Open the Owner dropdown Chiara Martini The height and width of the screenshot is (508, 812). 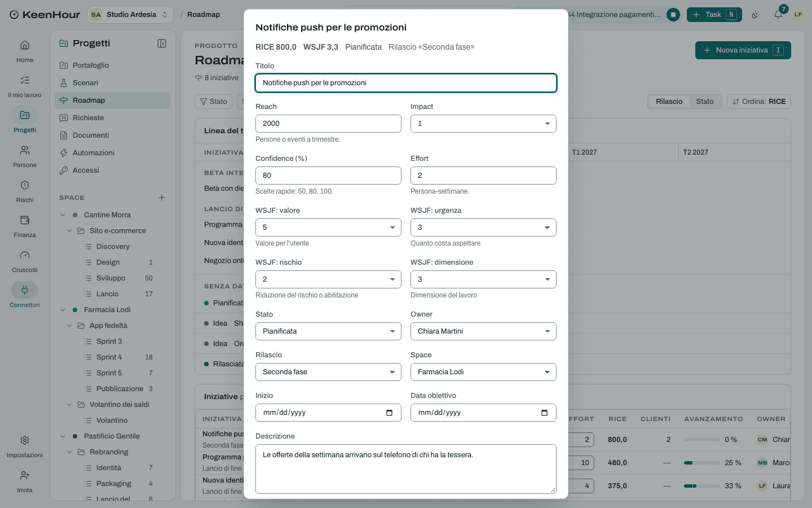pyautogui.click(x=483, y=331)
